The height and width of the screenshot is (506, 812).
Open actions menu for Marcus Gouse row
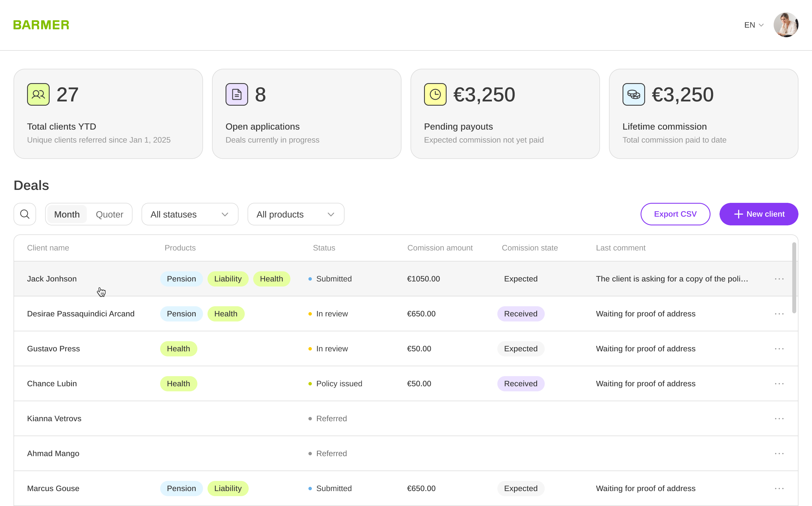tap(780, 488)
